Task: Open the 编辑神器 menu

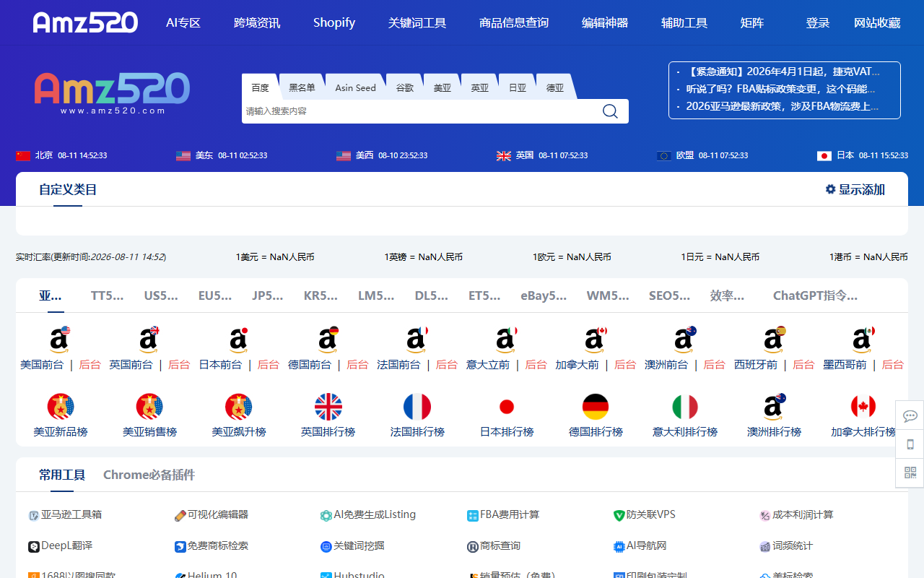Action: coord(605,22)
